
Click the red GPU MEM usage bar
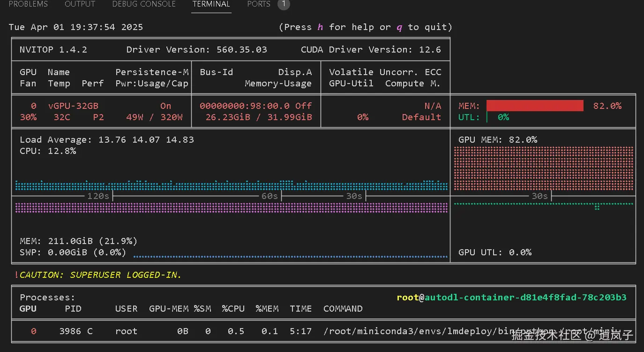535,106
